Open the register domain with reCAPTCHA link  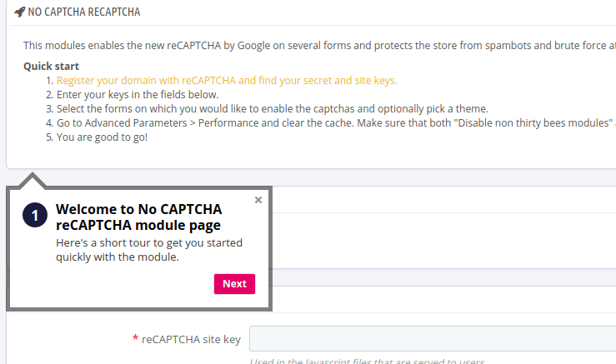coord(227,81)
